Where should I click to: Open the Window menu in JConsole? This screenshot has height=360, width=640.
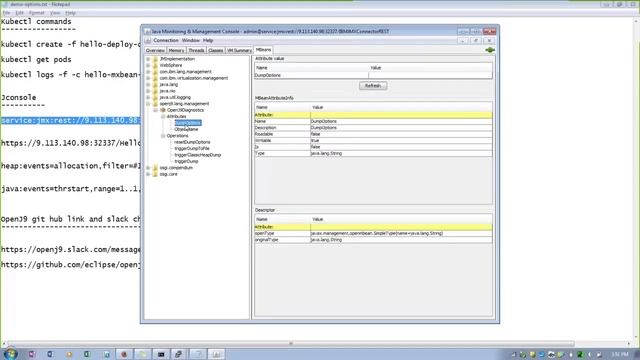point(191,40)
